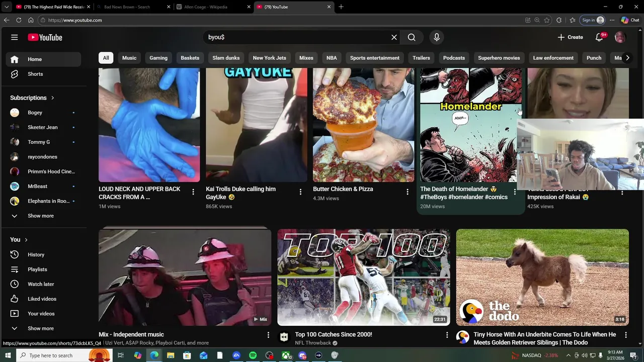Open the You section chevron

(x=26, y=240)
